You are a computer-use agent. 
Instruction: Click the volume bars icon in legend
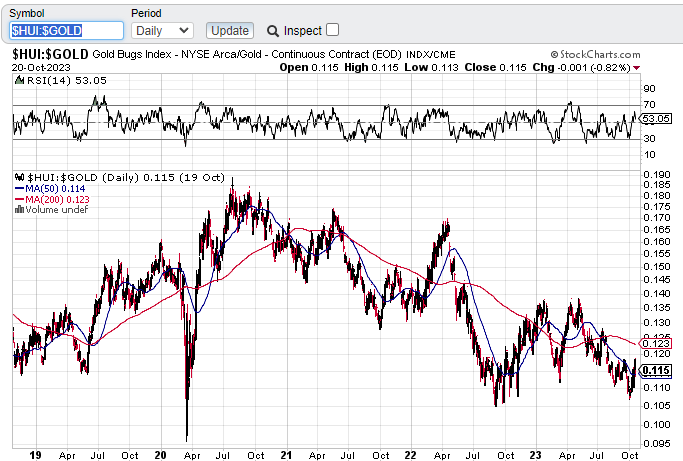(x=18, y=209)
